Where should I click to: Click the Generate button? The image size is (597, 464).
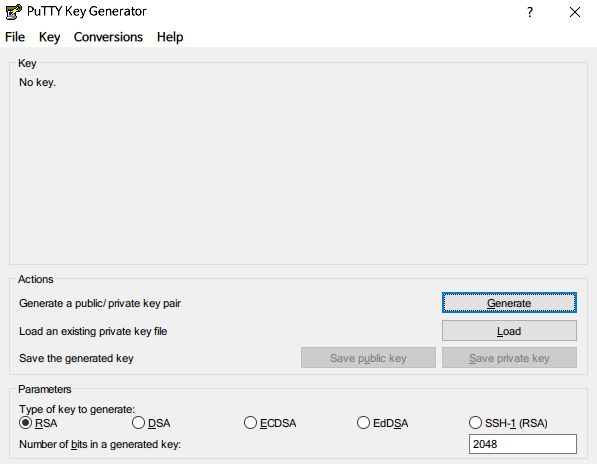509,303
